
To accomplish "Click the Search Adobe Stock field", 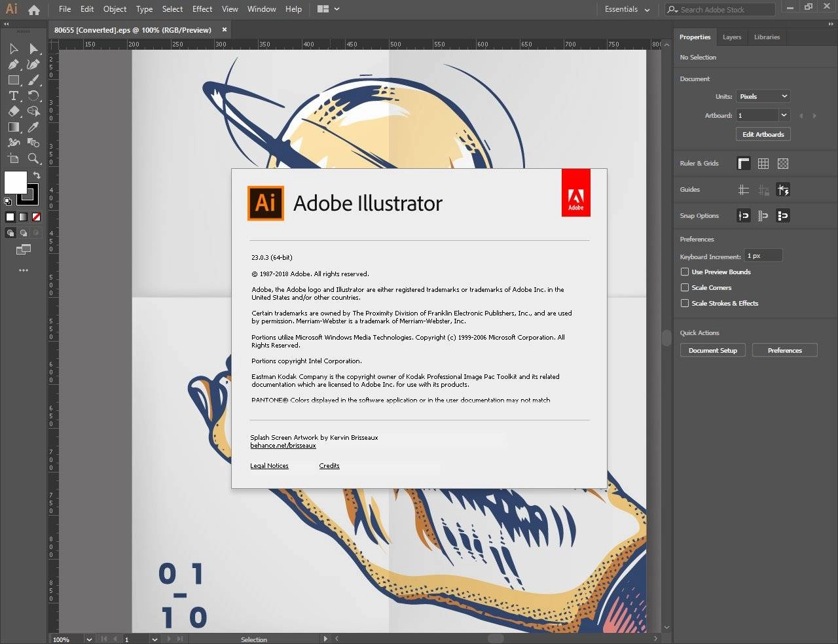I will pyautogui.click(x=720, y=9).
